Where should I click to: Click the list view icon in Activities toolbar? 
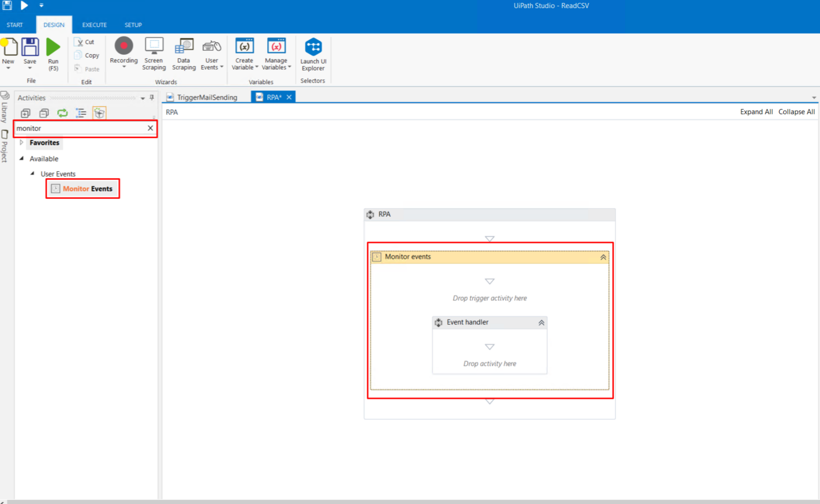tap(81, 113)
